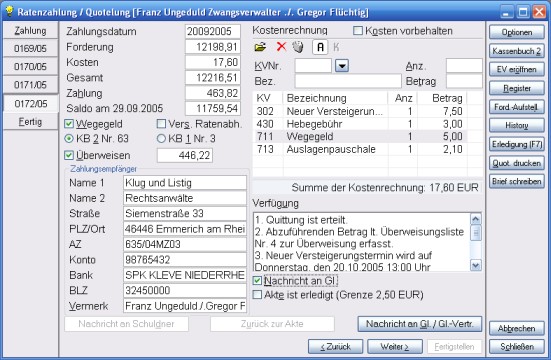Click Nachricht an Gl. / Gl.-Vertr. button
The image size is (551, 360).
click(x=420, y=324)
